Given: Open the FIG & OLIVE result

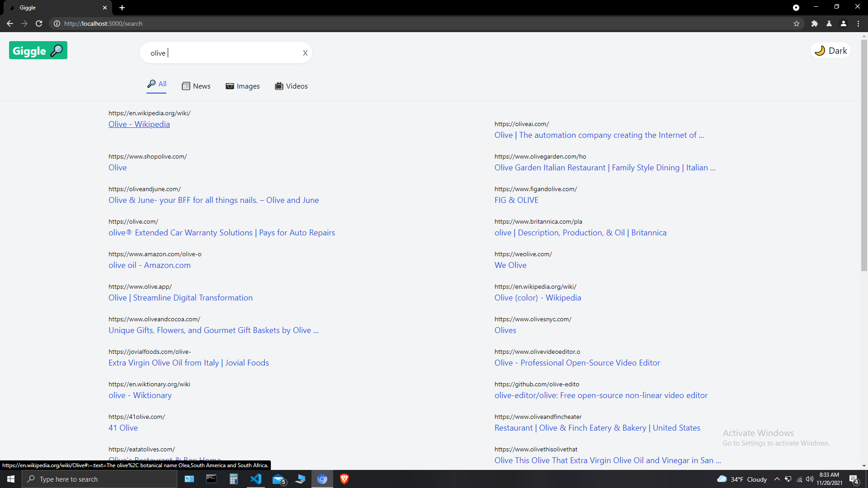Looking at the screenshot, I should coord(516,200).
